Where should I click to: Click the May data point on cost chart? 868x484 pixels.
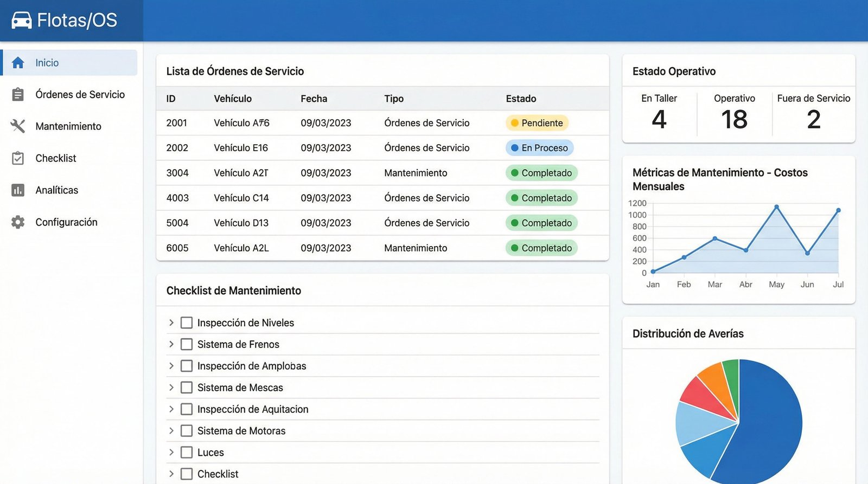click(776, 207)
